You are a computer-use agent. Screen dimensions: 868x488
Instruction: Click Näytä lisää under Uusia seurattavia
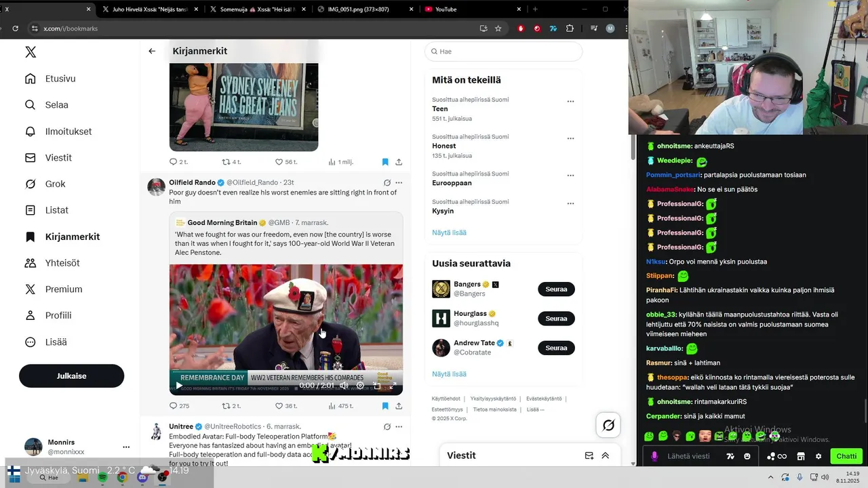coord(449,373)
